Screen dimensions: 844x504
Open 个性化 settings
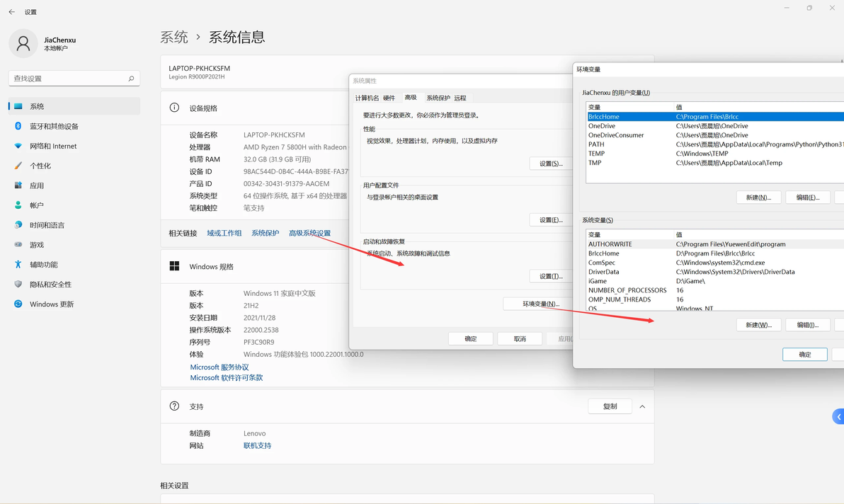point(74,166)
